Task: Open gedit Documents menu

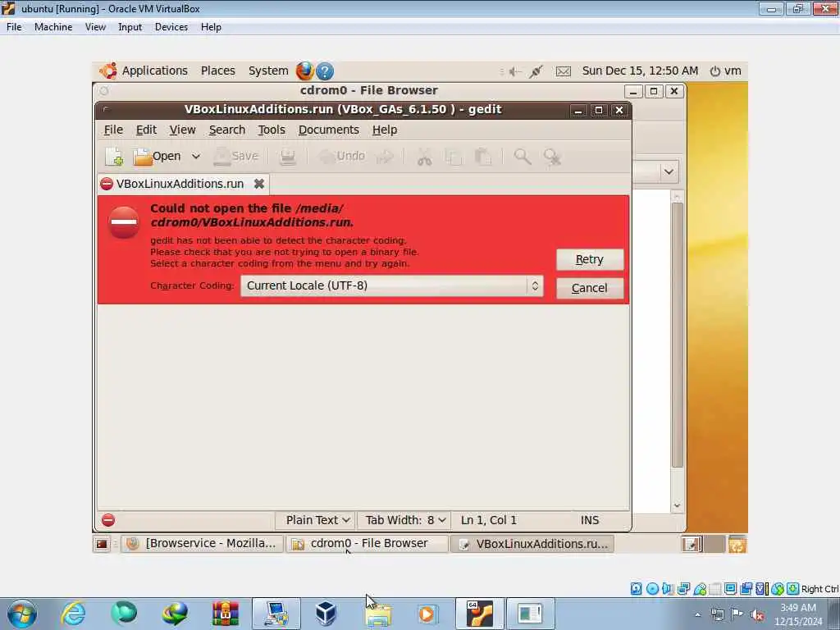Action: pos(328,130)
